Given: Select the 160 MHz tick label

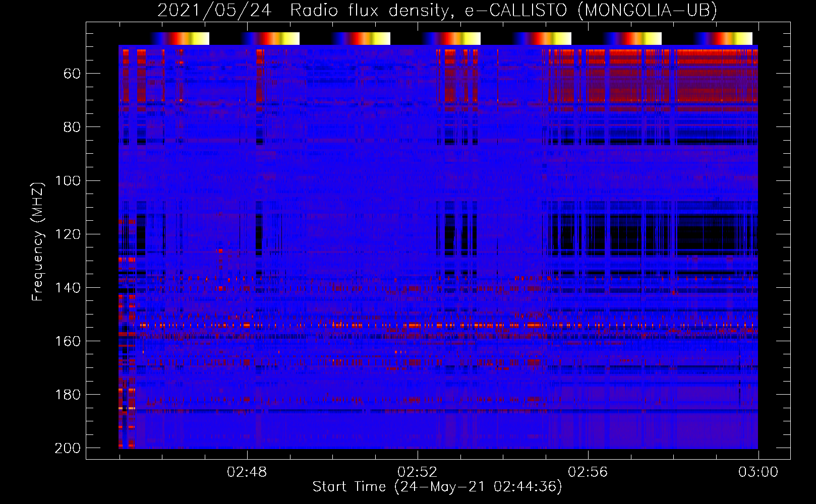Looking at the screenshot, I should click(68, 341).
